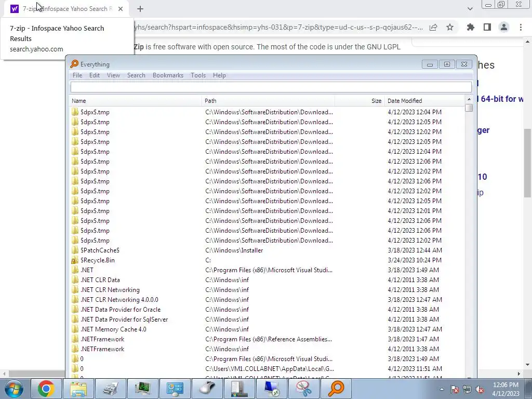
Task: Focus the Everything search box
Action: [271, 87]
